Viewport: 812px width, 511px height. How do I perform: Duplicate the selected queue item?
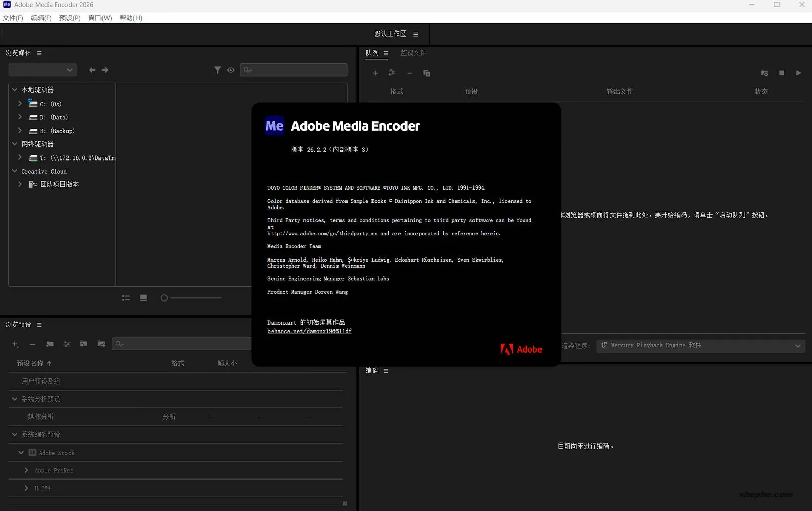coord(427,73)
